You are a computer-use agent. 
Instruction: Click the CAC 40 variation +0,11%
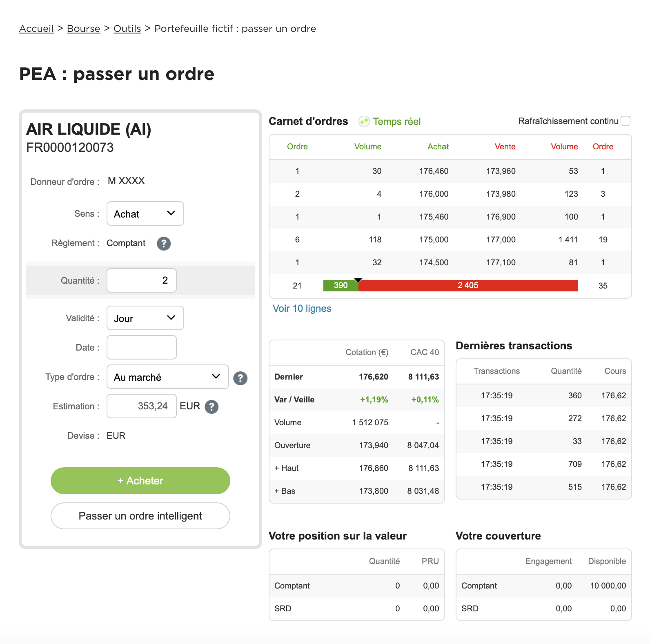(x=425, y=400)
